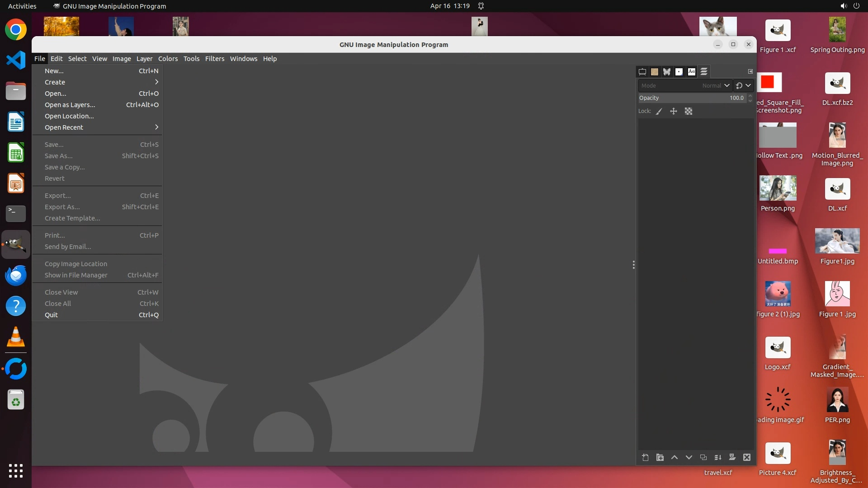Click the add layer mask icon

732,458
